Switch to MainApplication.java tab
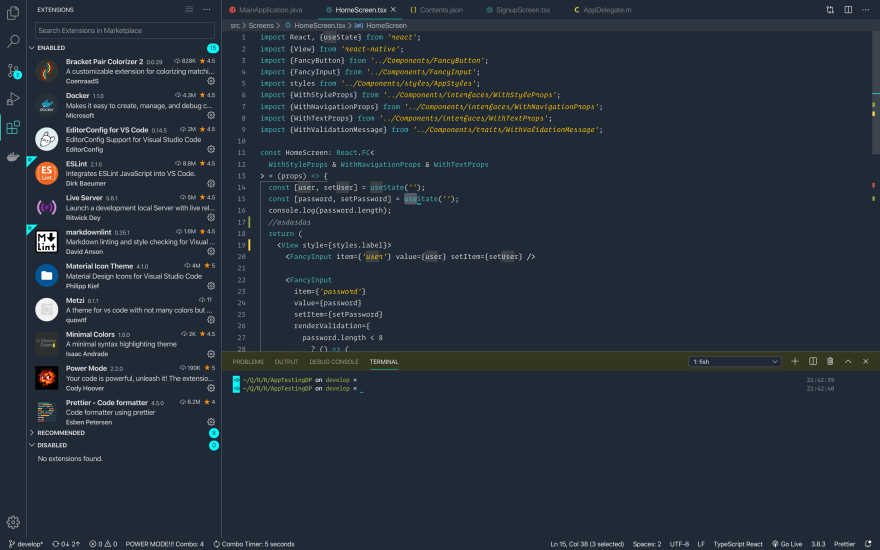Screen dimensions: 880x550 coord(266,10)
